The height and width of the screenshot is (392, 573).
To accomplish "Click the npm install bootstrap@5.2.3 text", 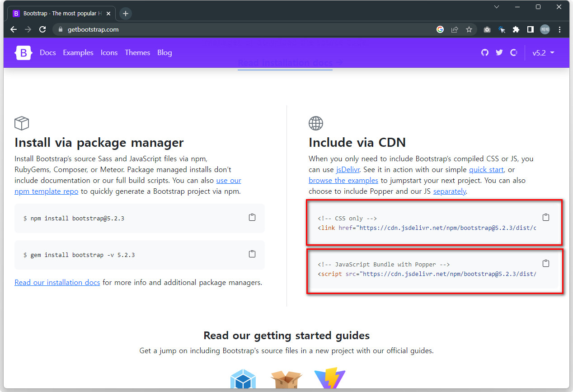I will tap(77, 218).
